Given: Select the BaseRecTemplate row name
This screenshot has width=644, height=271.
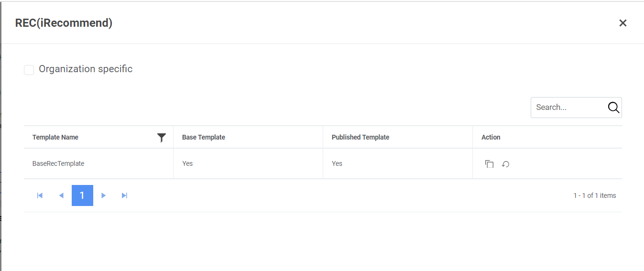Looking at the screenshot, I should coord(58,163).
